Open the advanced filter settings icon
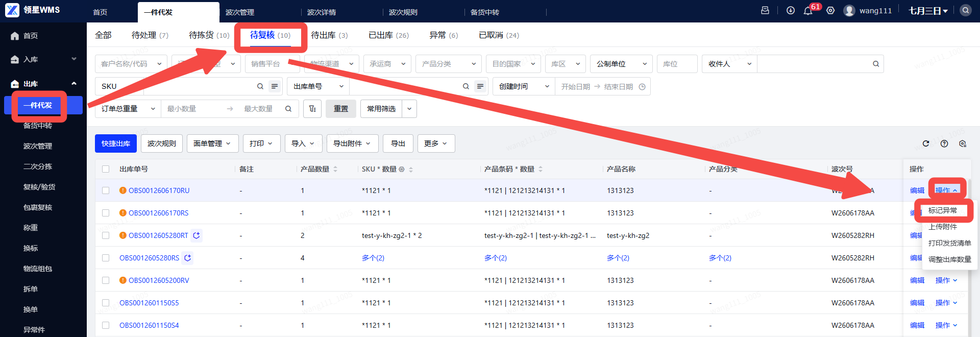 tap(312, 109)
